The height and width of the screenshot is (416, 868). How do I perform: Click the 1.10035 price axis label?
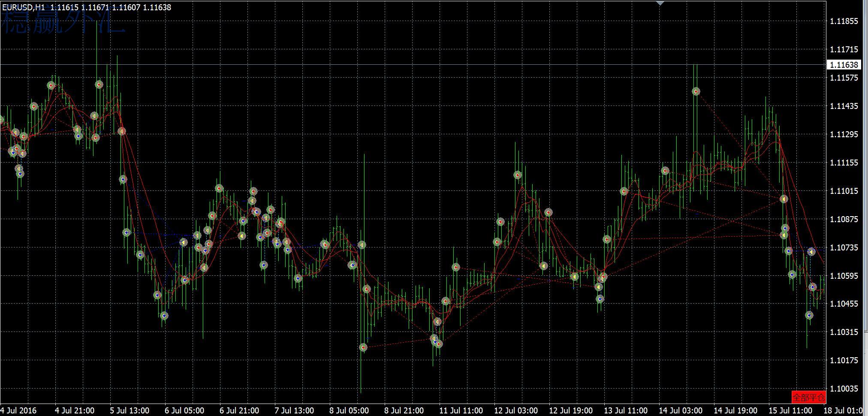844,389
